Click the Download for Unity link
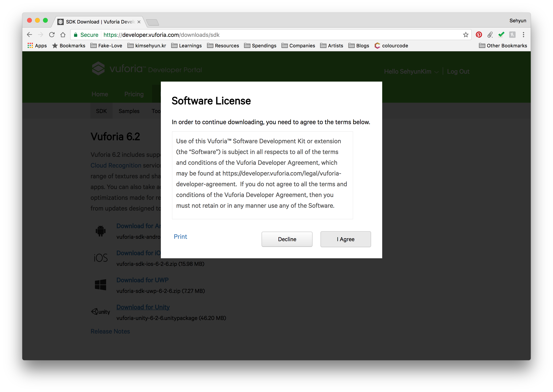The width and height of the screenshot is (553, 392). [143, 307]
